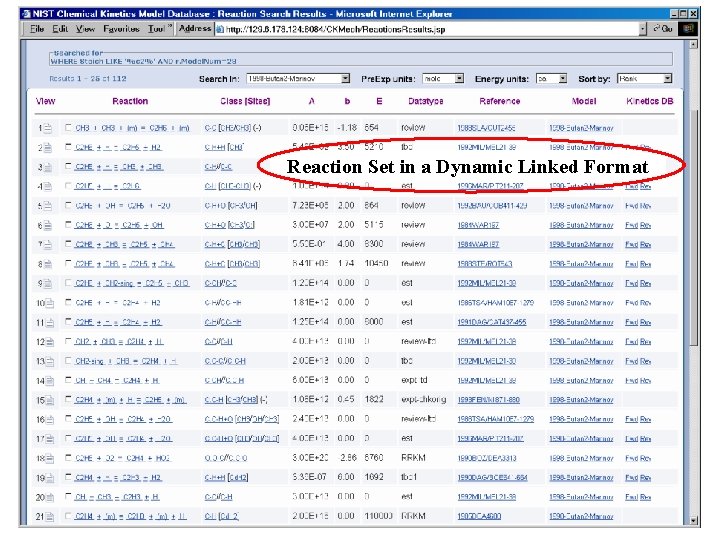Open view icon for result row 9
720x540 pixels.
(48, 284)
